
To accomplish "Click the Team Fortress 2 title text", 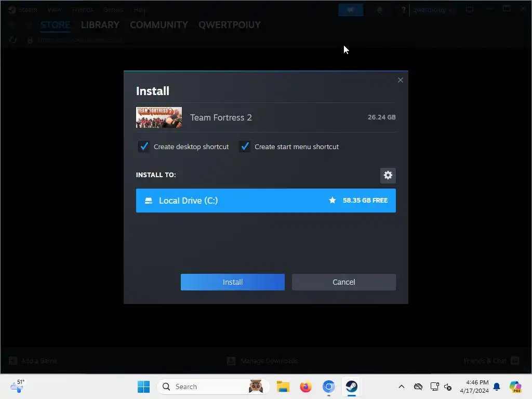I will pyautogui.click(x=221, y=117).
